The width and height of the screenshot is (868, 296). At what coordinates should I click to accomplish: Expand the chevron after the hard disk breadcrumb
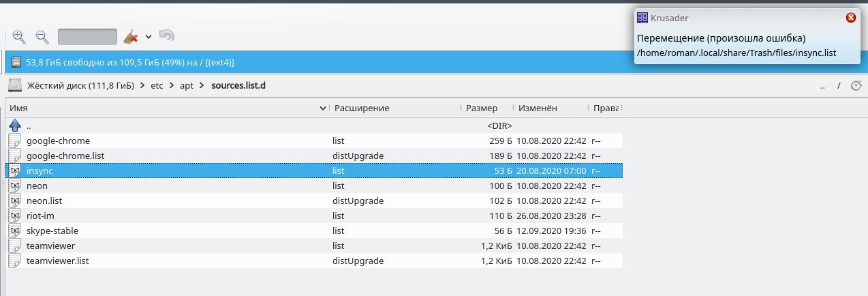click(x=142, y=86)
